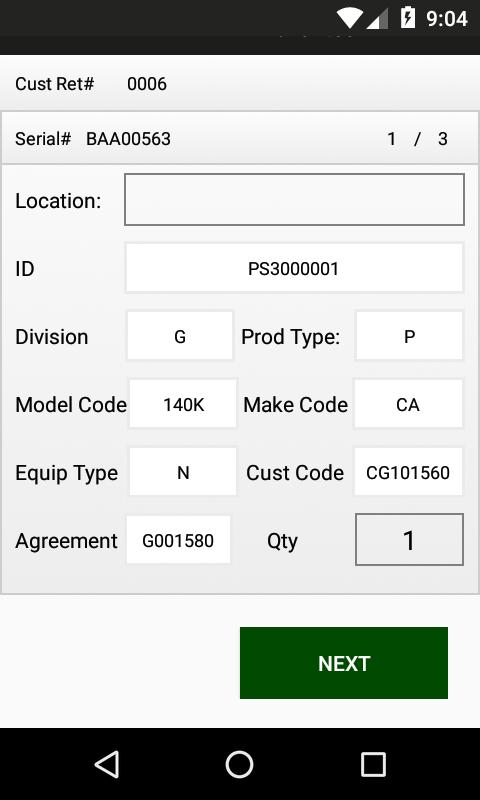Tap the battery charging icon
The image size is (480, 800).
tap(408, 17)
